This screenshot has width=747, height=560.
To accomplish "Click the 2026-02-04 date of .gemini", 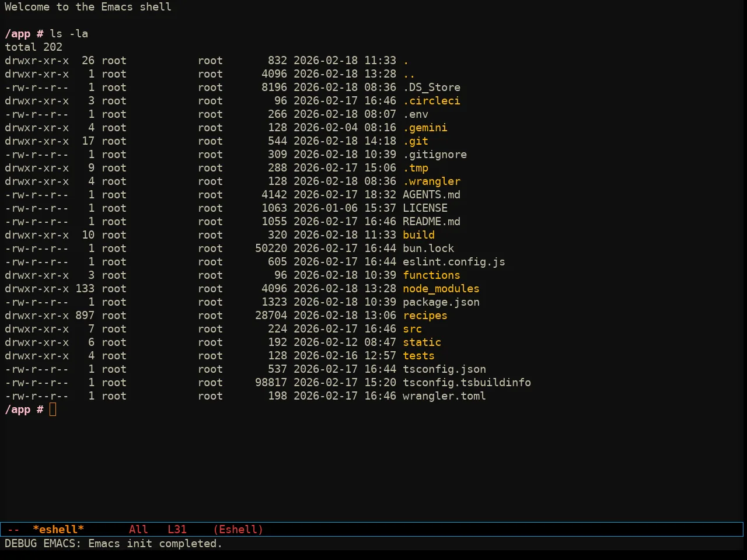I will point(326,128).
